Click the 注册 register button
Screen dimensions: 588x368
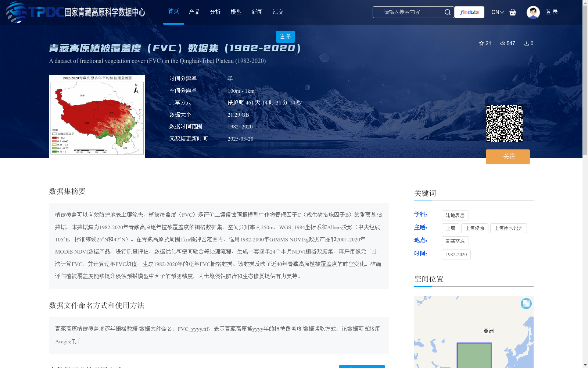click(x=286, y=37)
